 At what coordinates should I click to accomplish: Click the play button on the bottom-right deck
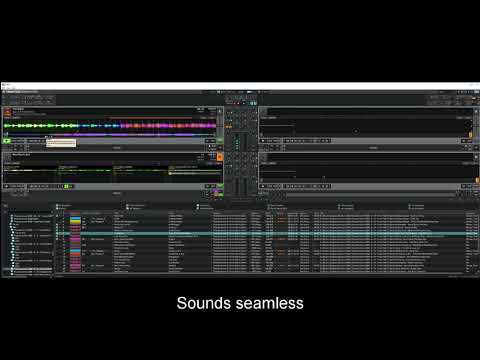point(263,186)
